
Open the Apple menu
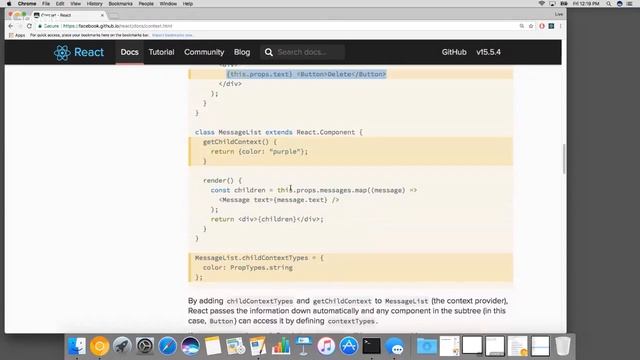point(9,4)
